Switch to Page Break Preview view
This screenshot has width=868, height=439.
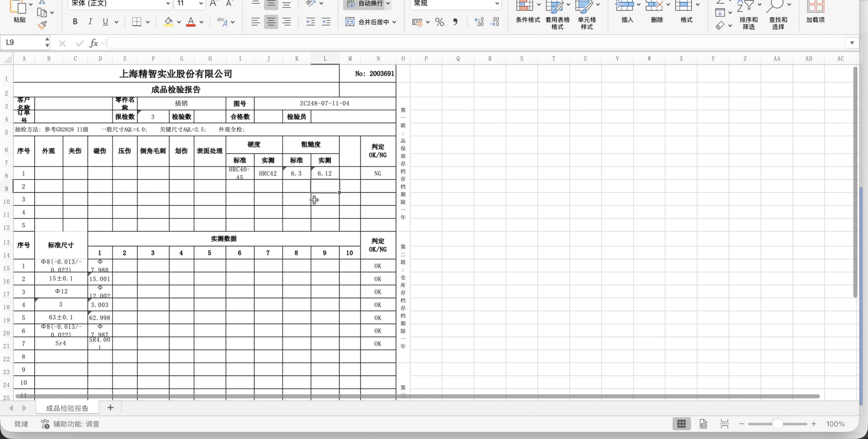click(x=724, y=424)
